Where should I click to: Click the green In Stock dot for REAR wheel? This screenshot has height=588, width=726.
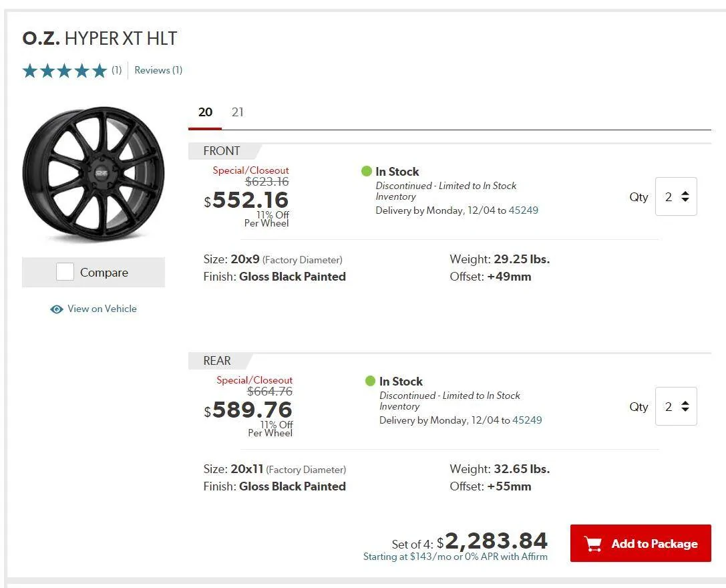pos(370,381)
